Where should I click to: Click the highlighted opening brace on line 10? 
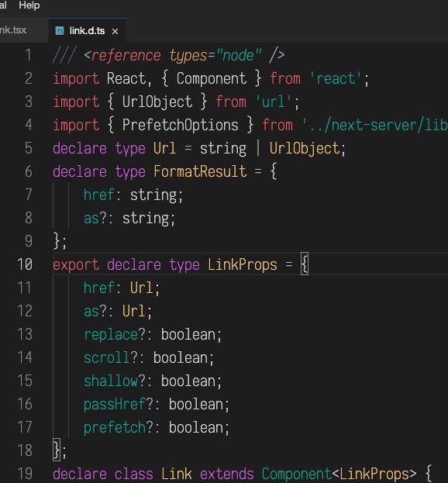(x=305, y=264)
